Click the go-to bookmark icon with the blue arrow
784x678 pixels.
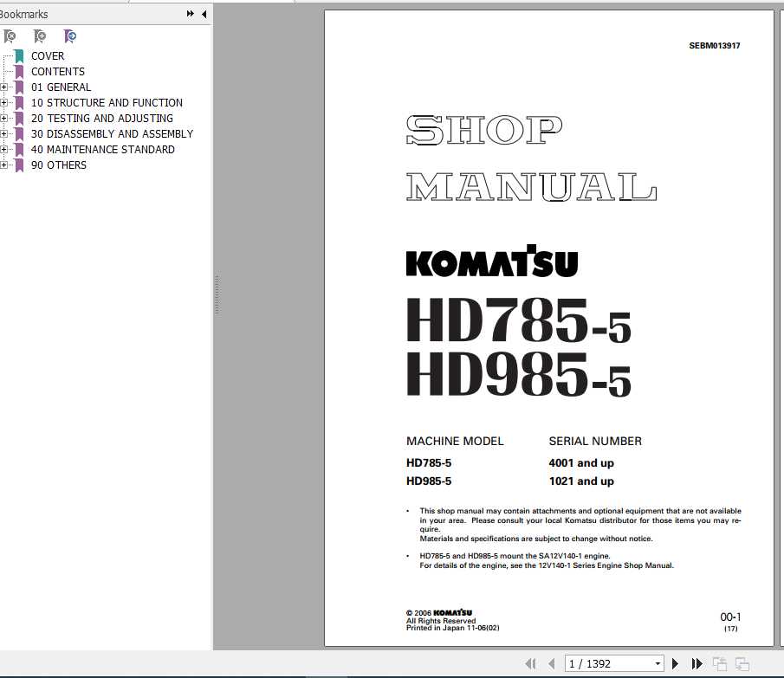(70, 36)
